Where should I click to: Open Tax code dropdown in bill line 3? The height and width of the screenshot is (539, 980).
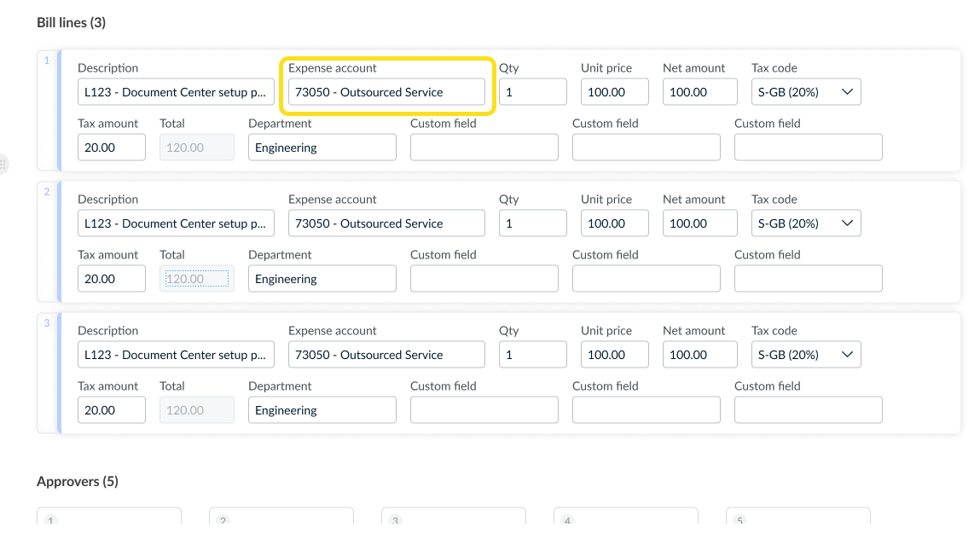806,355
